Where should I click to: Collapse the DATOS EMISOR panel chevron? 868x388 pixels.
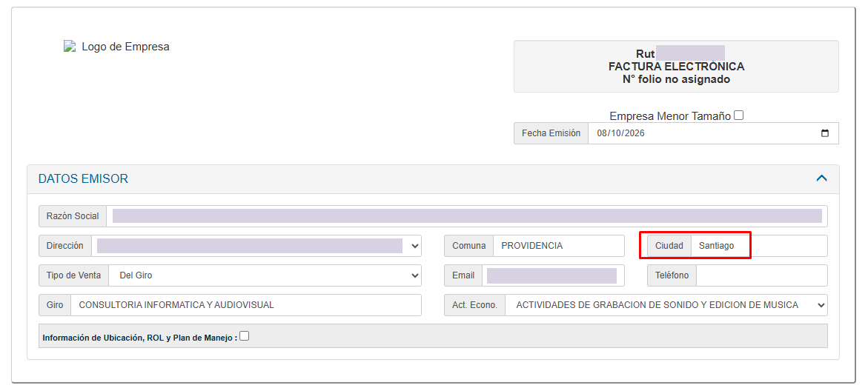tap(822, 178)
